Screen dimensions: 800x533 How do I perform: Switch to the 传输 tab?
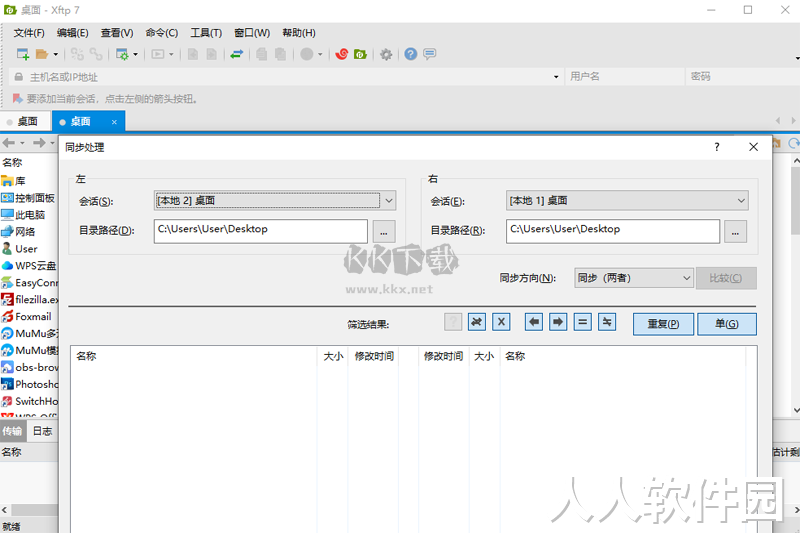[12, 431]
